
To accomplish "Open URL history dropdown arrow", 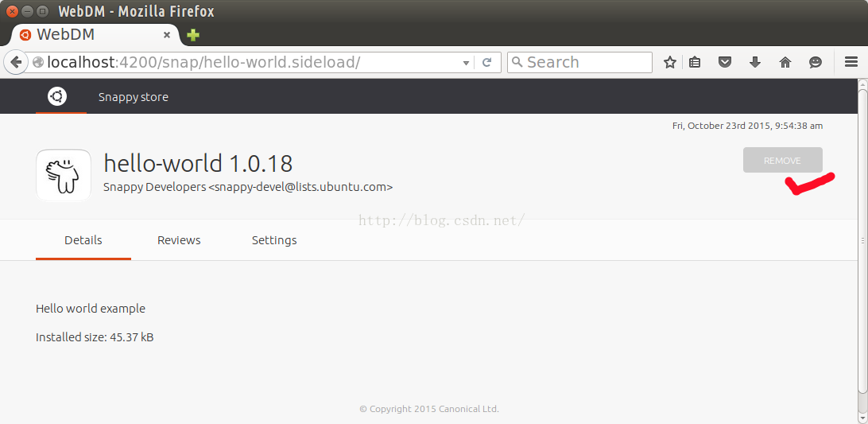I will pos(466,63).
